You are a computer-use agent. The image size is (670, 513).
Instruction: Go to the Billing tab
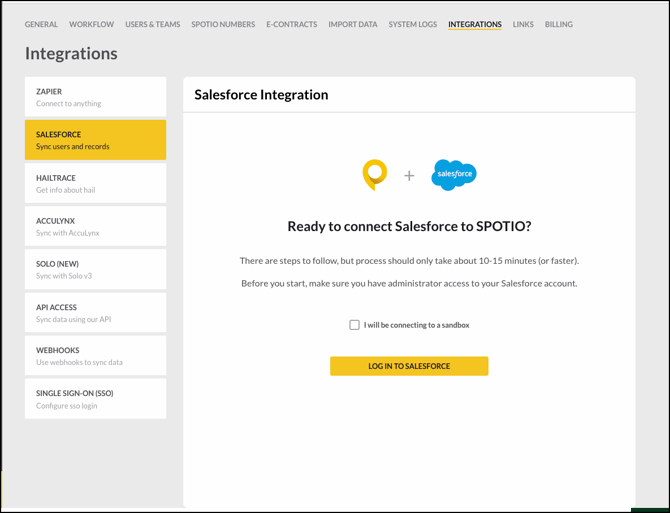pyautogui.click(x=558, y=24)
